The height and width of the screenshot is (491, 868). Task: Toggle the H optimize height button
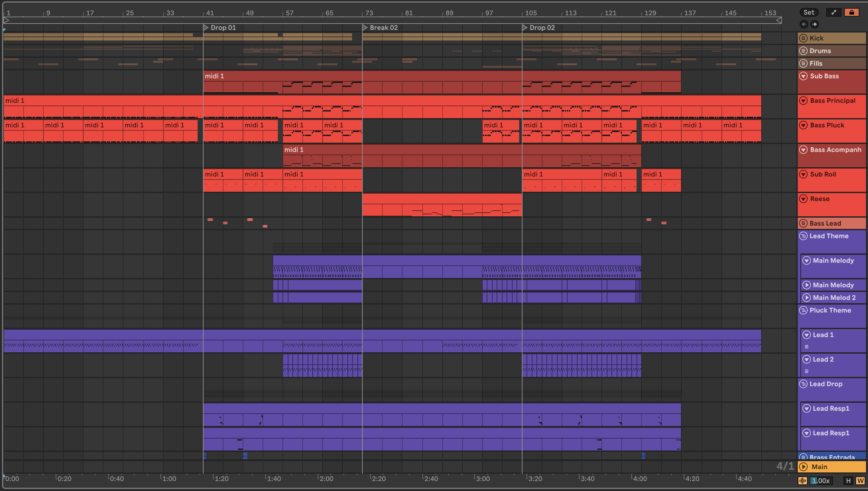848,480
